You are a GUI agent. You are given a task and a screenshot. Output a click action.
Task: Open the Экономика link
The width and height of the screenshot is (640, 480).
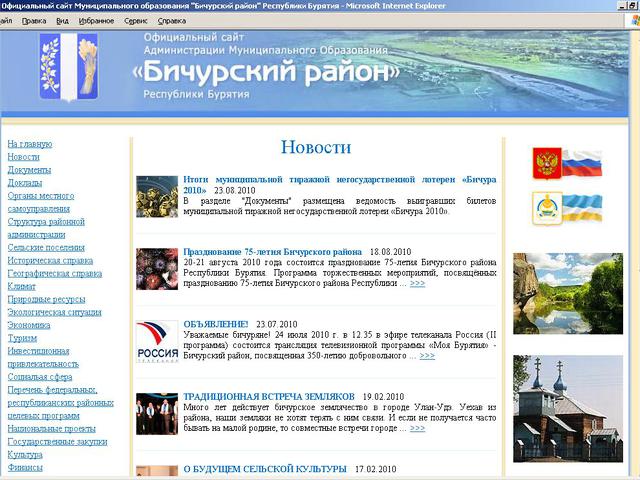29,325
